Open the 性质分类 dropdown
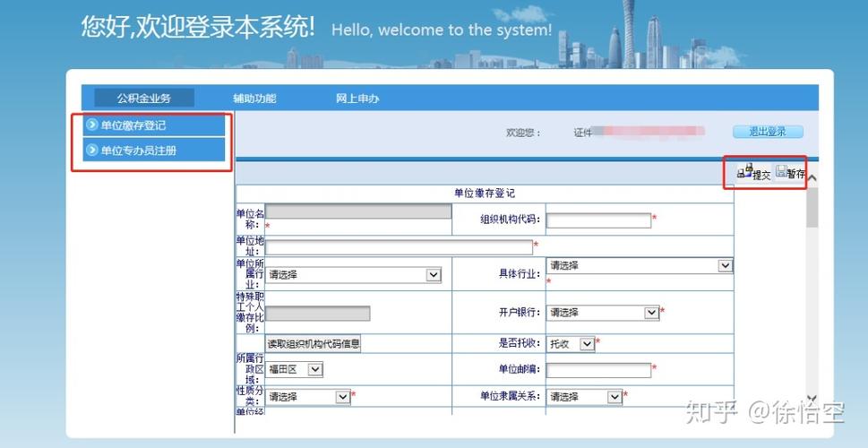 (308, 397)
